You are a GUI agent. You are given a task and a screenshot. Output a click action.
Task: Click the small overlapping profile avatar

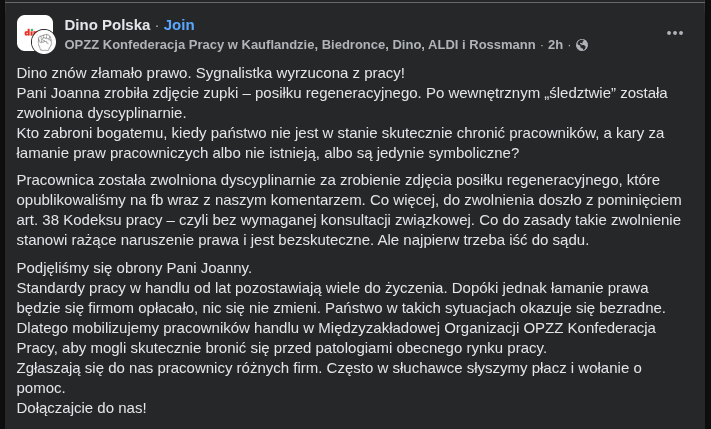(45, 42)
